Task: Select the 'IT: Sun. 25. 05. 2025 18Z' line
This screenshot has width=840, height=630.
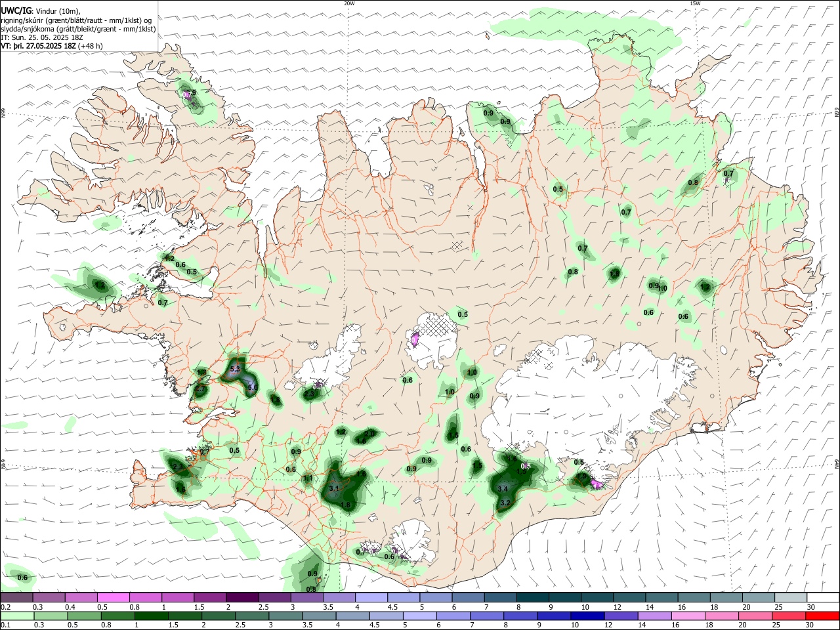Action: 43,37
